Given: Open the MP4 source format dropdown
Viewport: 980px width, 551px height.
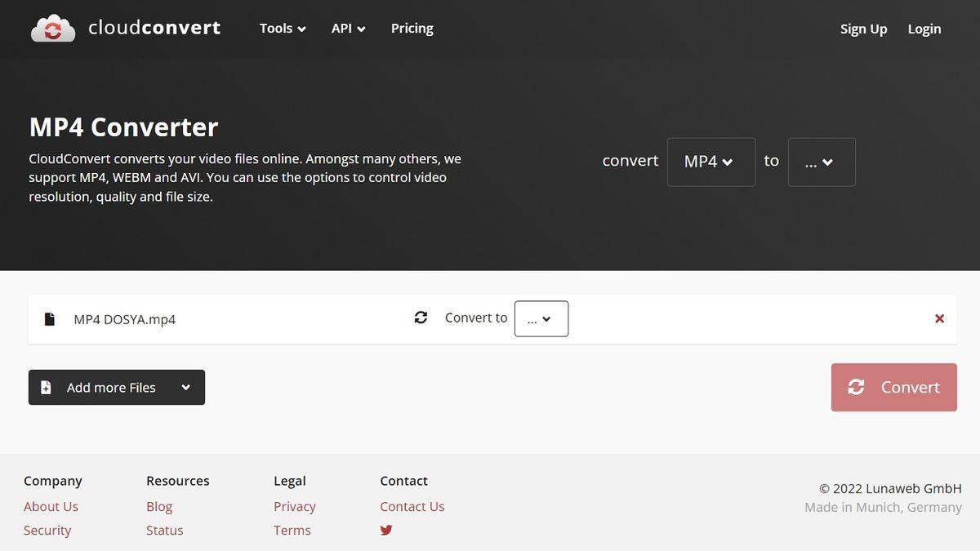Looking at the screenshot, I should (710, 162).
